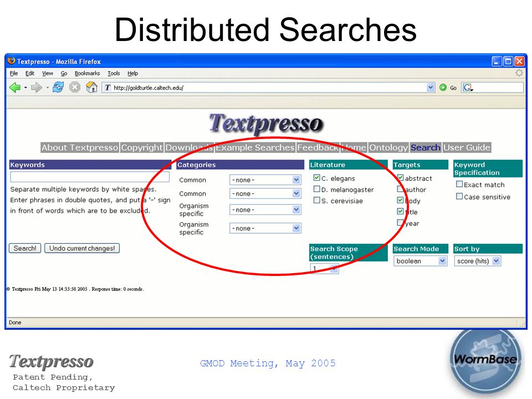Open the Search navigation link
Screen dimensions: 532x399
[426, 147]
